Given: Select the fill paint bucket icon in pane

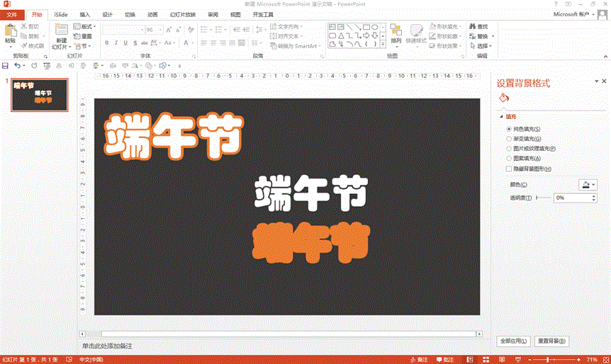Looking at the screenshot, I should 504,98.
